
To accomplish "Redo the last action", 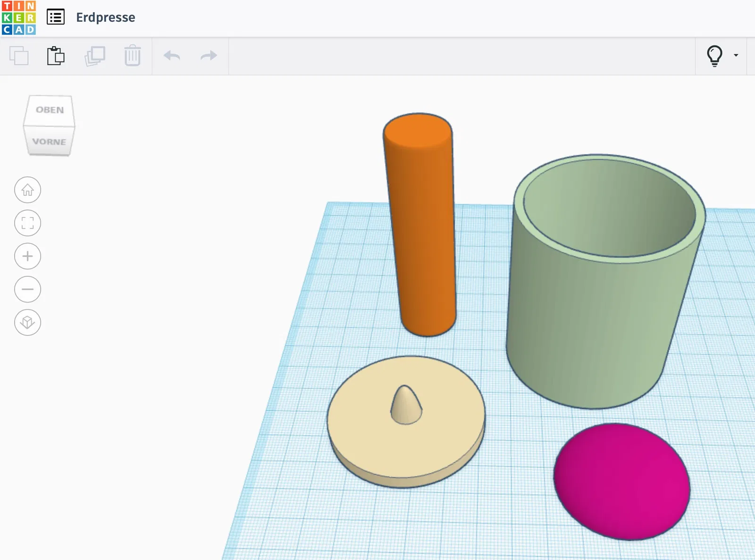I will [209, 56].
